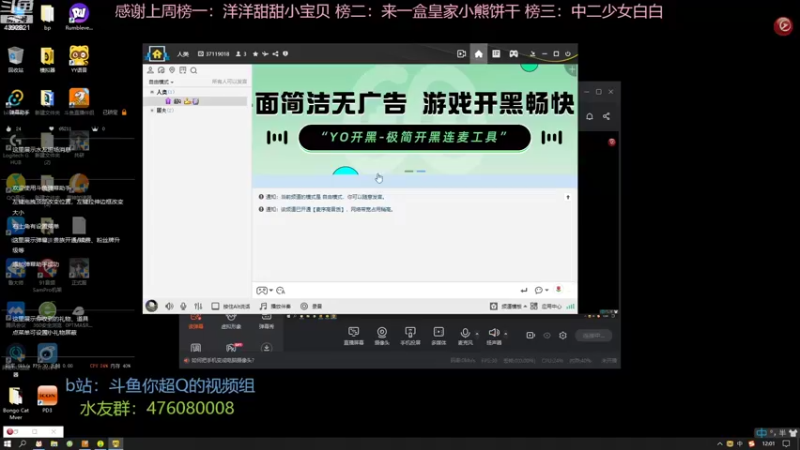Viewport: 800px width, 450px height.
Task: Add a camera source in streaming tool
Action: click(382, 336)
